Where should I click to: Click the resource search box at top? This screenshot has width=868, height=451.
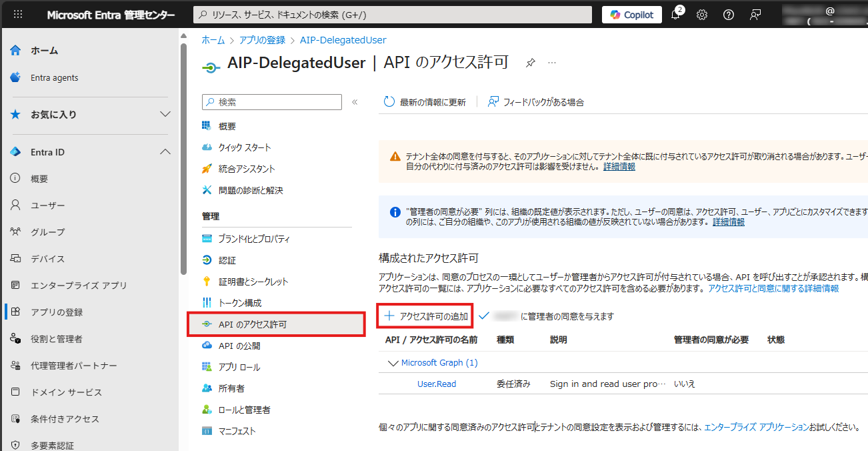coord(393,15)
